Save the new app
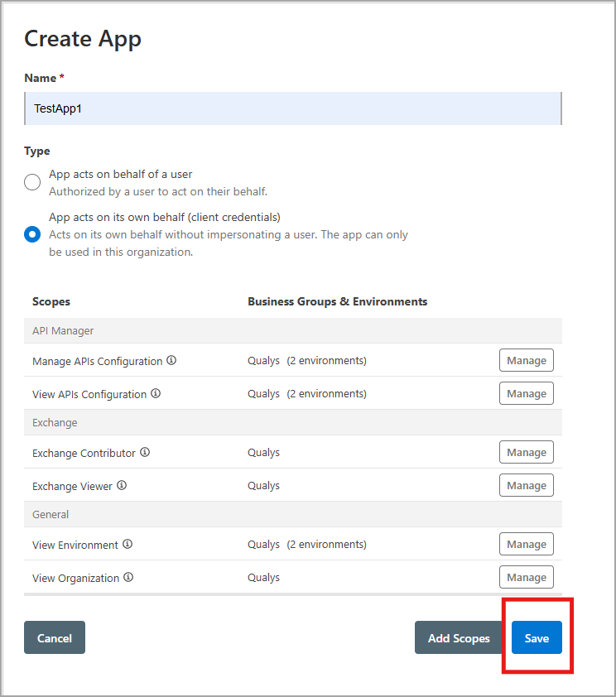 pos(537,637)
